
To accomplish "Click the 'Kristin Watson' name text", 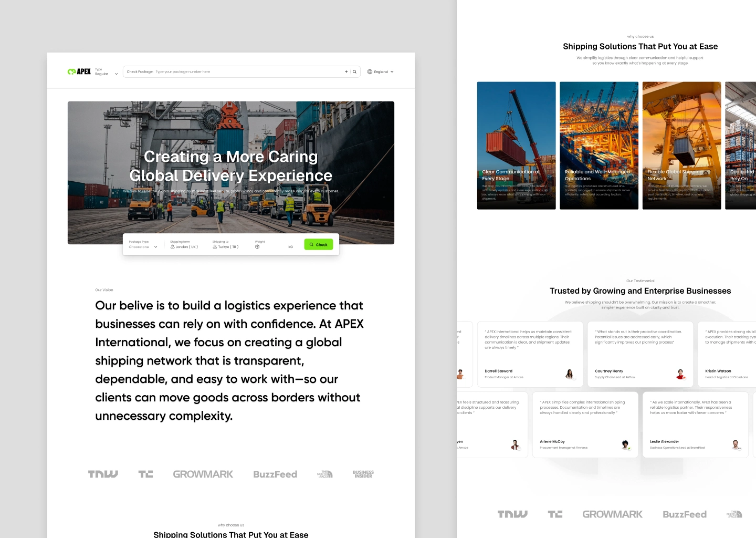I will (718, 371).
